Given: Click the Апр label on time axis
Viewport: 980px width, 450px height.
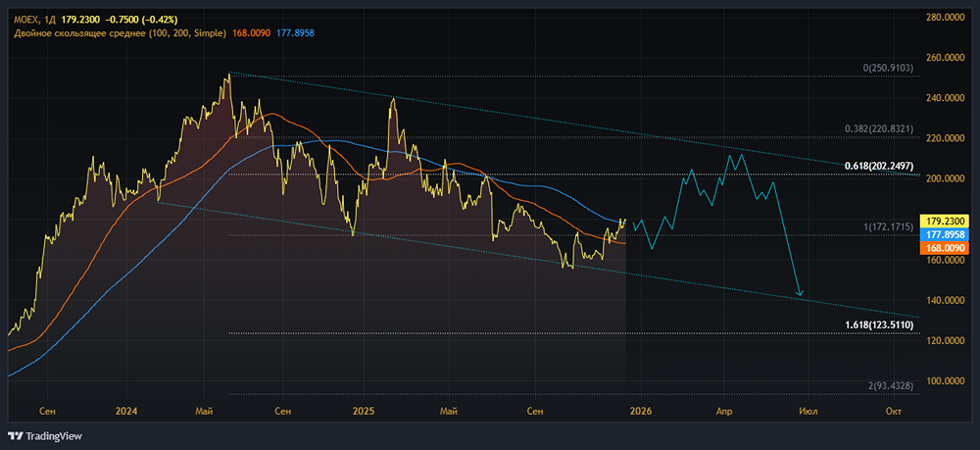Looking at the screenshot, I should click(x=724, y=411).
